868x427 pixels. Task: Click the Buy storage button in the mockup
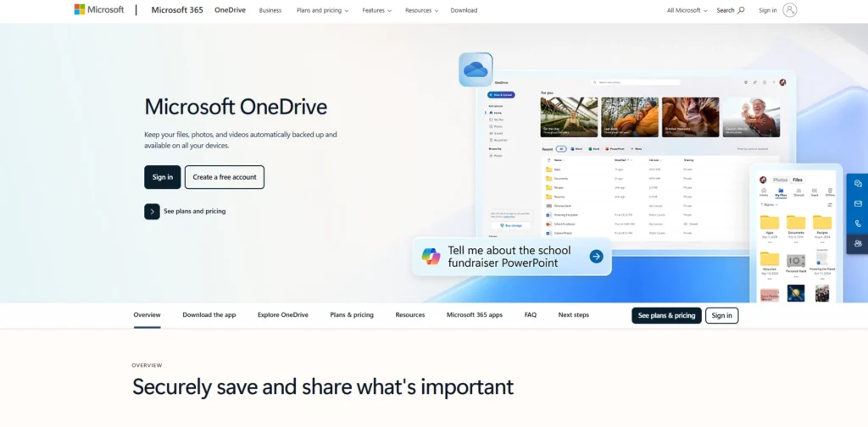tap(510, 225)
